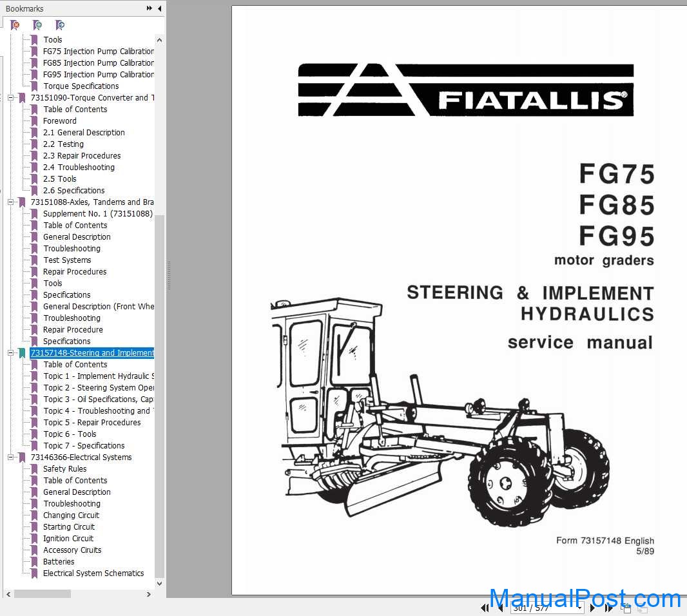Open Topic 1 - Implement Hydraulic bookmark
This screenshot has height=616, width=687.
coord(99,376)
